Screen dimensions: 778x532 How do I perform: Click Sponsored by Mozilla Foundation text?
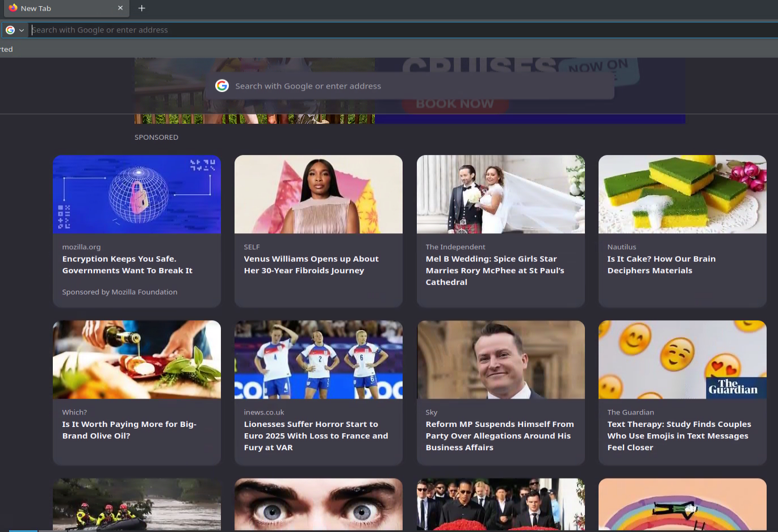coord(120,292)
